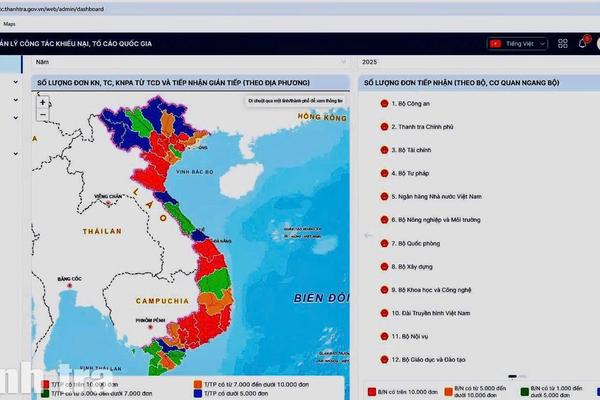The width and height of the screenshot is (600, 400).
Task: Click the '4. Bộ Tư pháp' label
Action: click(410, 173)
